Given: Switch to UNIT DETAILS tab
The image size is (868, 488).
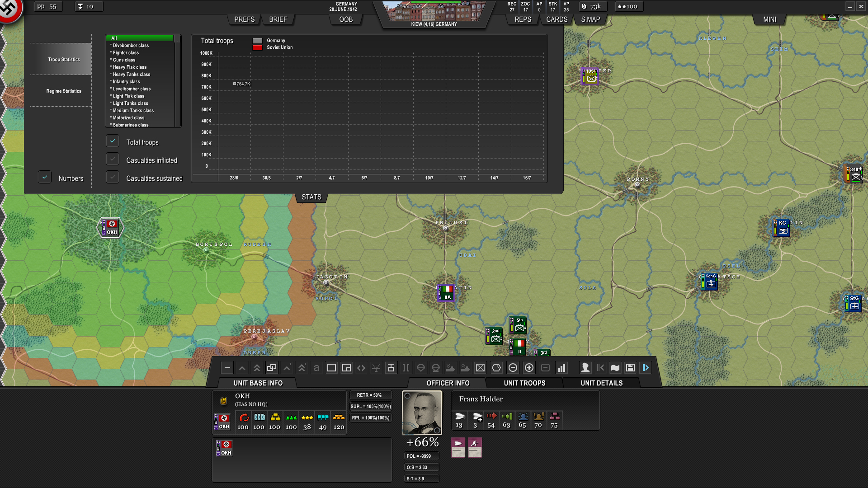Looking at the screenshot, I should coord(601,383).
